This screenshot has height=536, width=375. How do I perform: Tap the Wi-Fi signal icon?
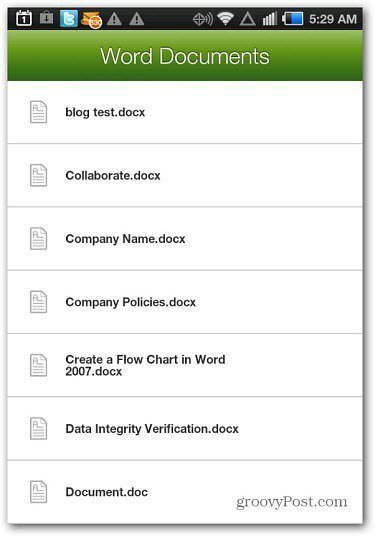225,18
